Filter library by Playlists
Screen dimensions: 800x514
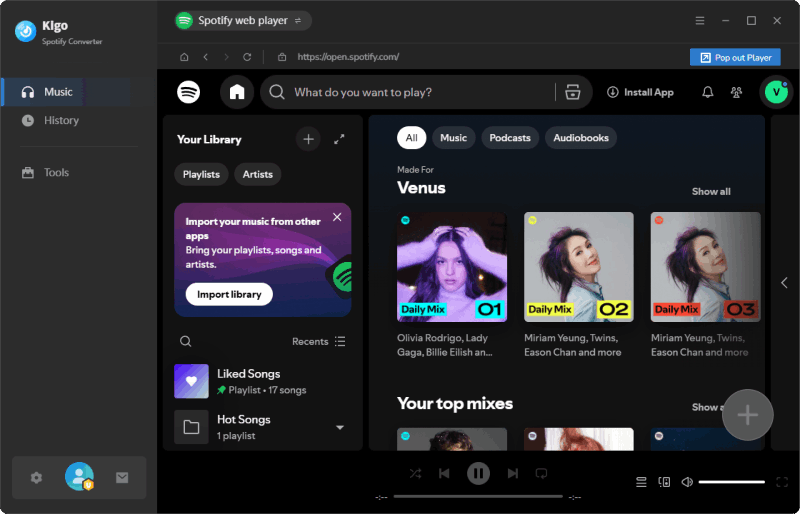201,175
